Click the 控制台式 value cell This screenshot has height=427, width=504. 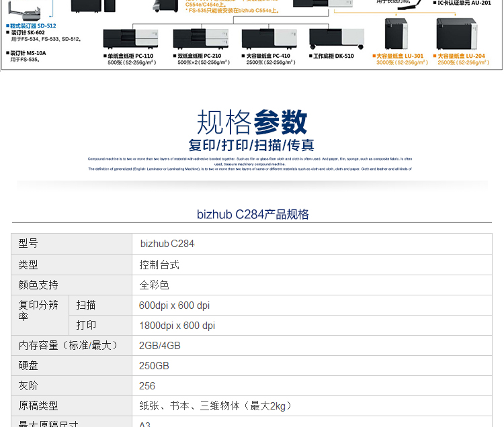click(312, 265)
